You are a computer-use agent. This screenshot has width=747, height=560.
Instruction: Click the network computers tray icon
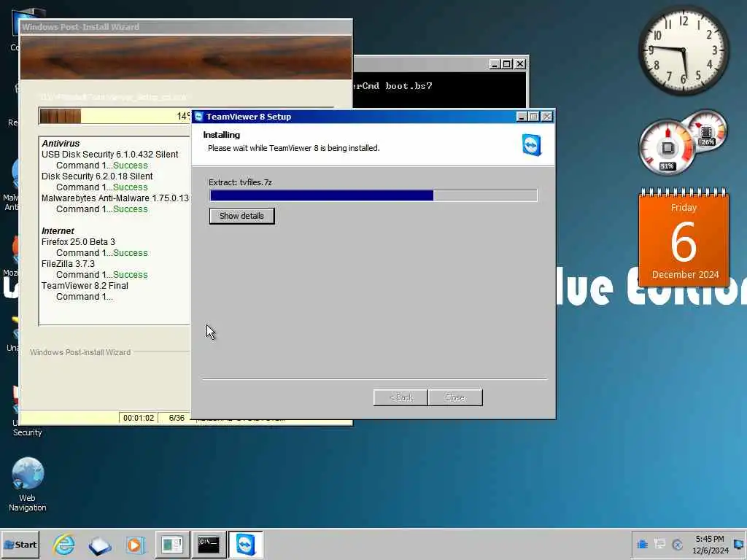coord(659,544)
